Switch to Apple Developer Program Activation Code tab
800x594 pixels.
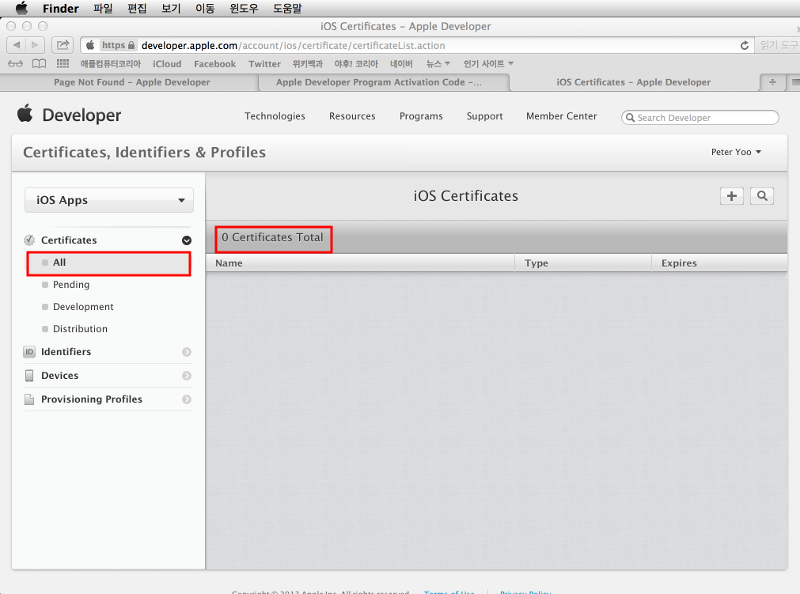[x=384, y=82]
